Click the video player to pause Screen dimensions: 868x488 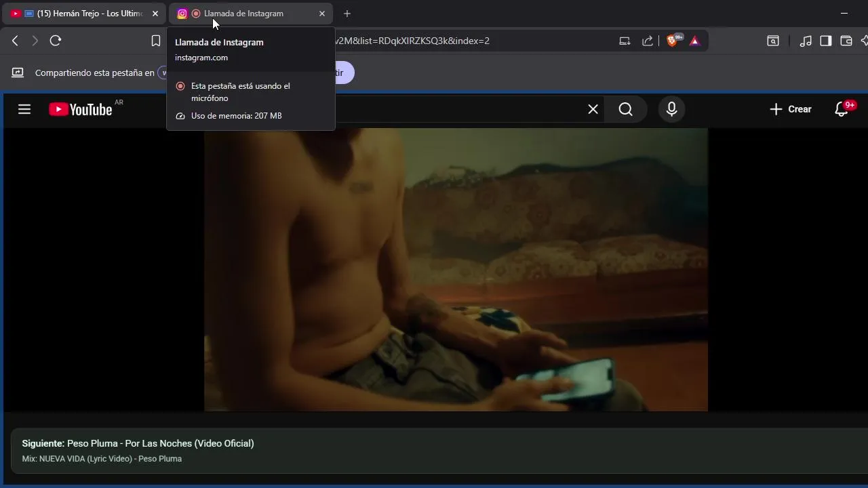[456, 270]
